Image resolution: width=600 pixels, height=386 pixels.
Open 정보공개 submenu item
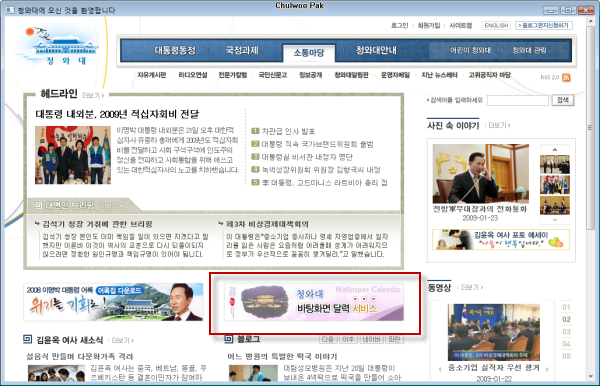pyautogui.click(x=310, y=75)
